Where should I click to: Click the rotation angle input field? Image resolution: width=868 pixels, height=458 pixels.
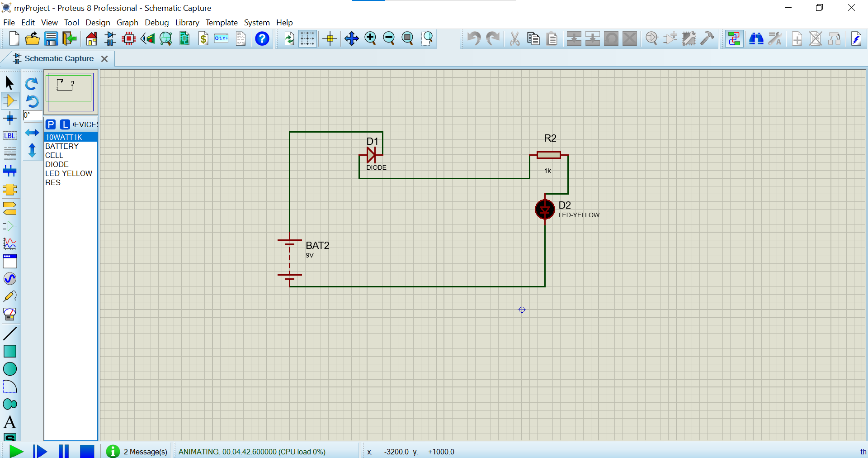[x=33, y=115]
